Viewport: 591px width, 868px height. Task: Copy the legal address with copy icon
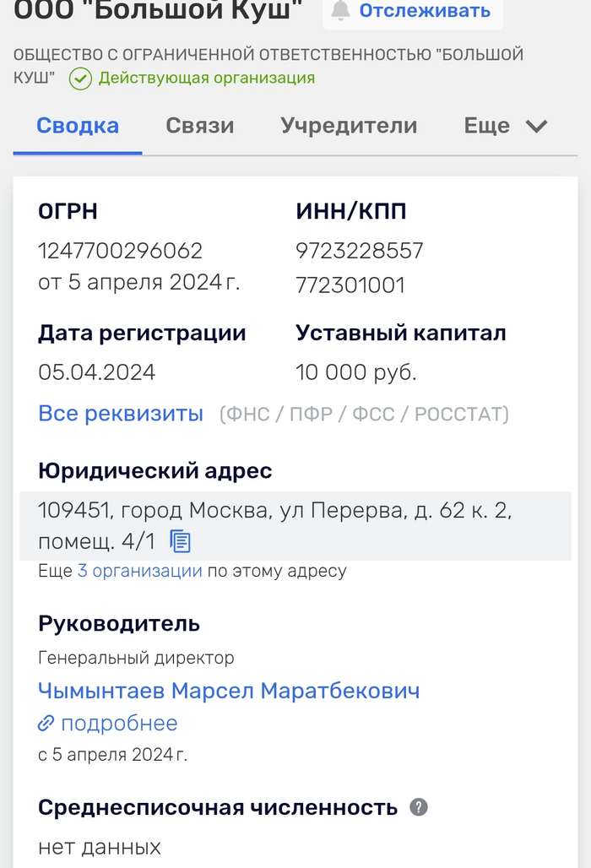(181, 540)
